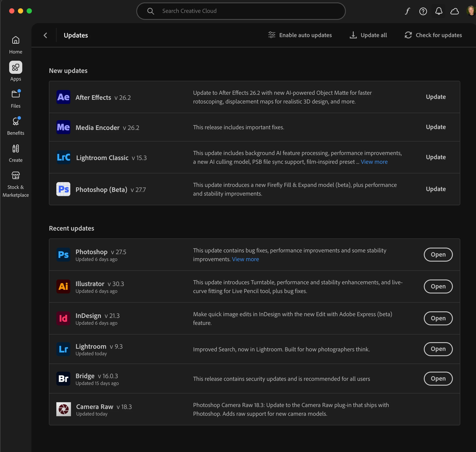Click the Help question mark icon
This screenshot has width=476, height=452.
coord(423,11)
